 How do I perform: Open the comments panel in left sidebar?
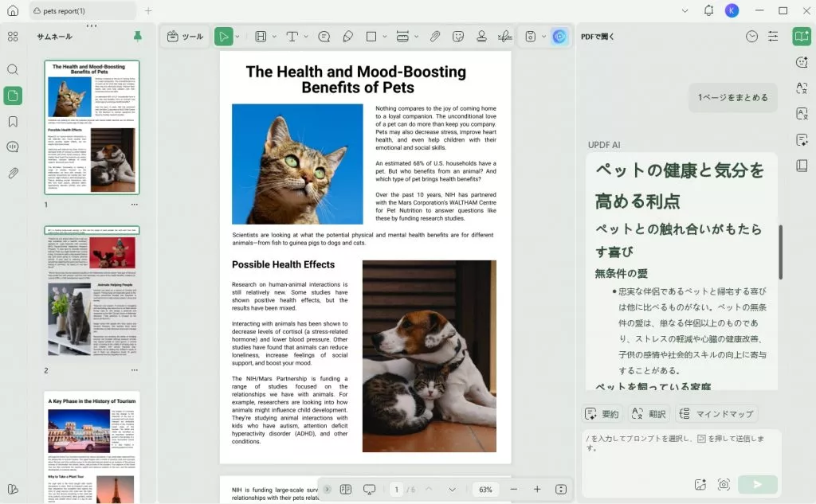tap(13, 147)
